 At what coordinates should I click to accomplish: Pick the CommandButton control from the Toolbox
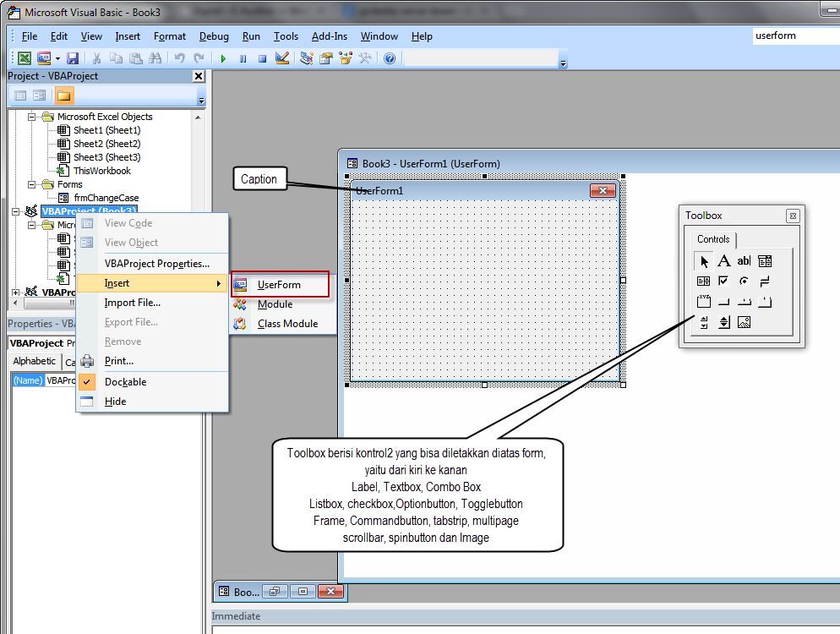click(x=724, y=301)
